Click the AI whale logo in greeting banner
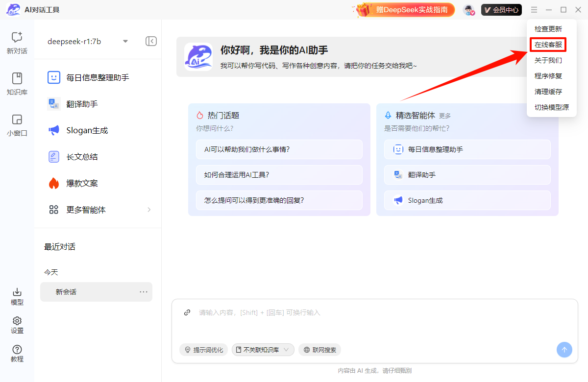The width and height of the screenshot is (588, 382). tap(198, 57)
